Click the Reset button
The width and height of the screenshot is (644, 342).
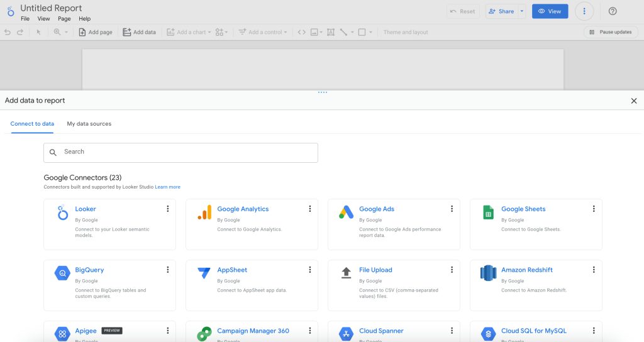tap(463, 11)
